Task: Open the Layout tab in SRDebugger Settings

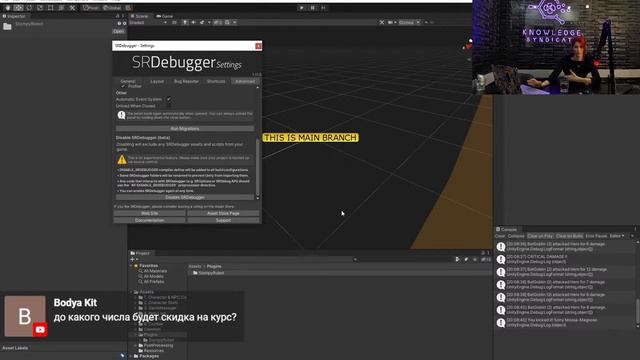Action: [157, 81]
